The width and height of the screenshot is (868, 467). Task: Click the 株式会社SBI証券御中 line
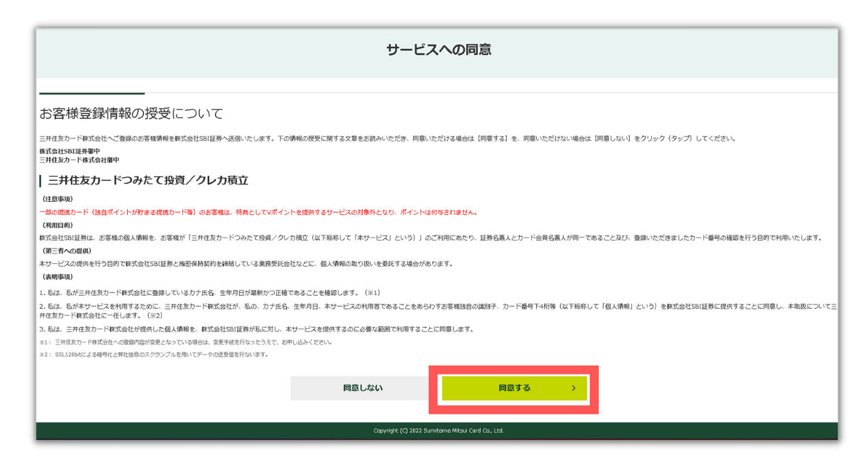click(x=70, y=152)
